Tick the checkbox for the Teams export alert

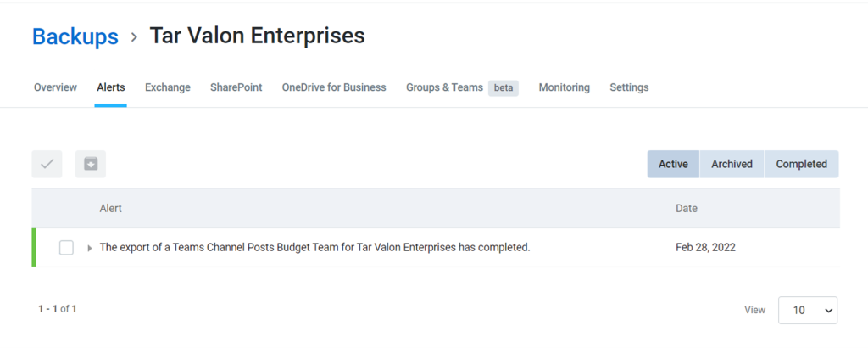66,248
